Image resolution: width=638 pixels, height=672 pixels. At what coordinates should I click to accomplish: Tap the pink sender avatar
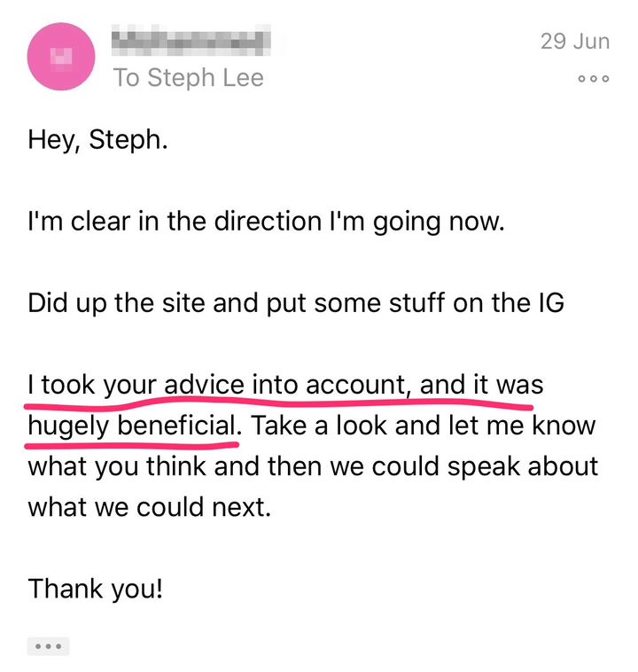pos(61,56)
